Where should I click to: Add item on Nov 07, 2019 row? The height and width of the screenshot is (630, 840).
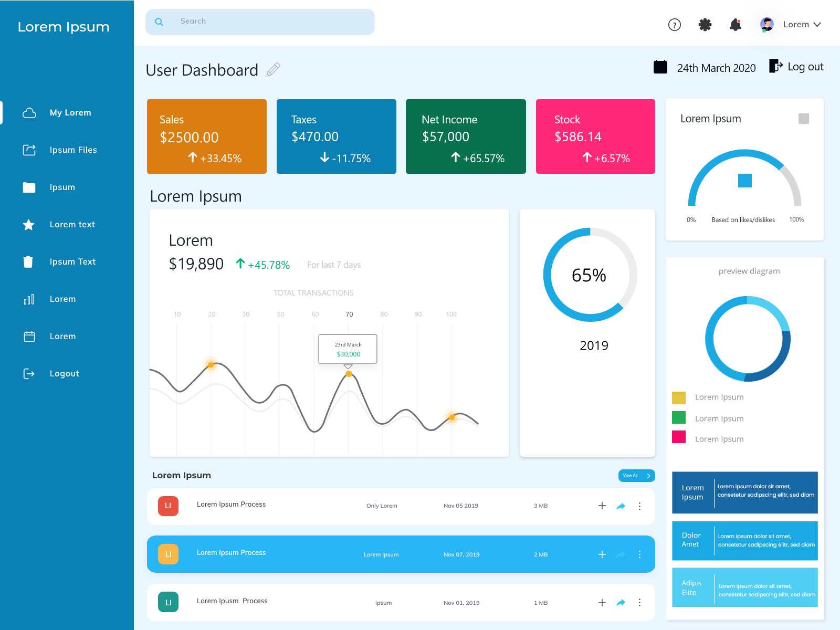click(x=602, y=554)
